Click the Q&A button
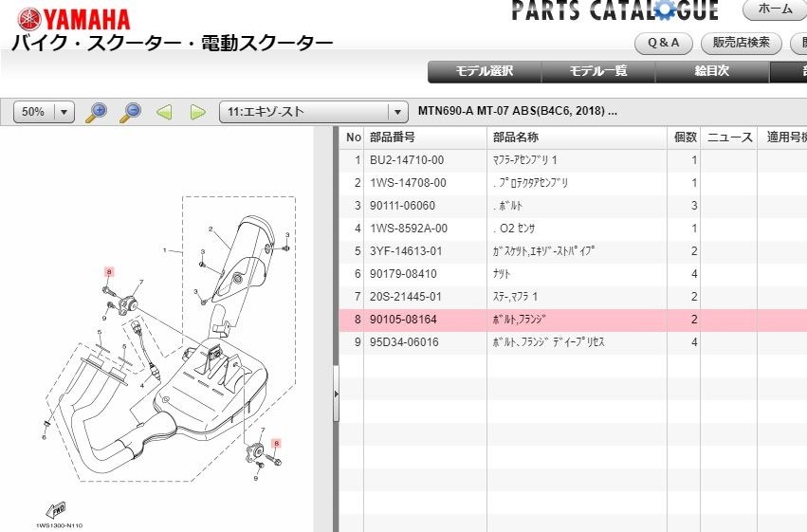 point(664,44)
